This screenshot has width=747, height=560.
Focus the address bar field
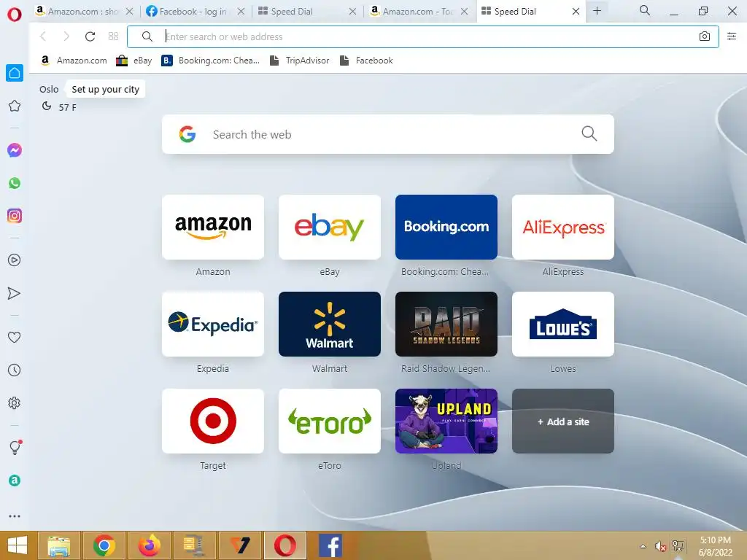click(x=423, y=36)
